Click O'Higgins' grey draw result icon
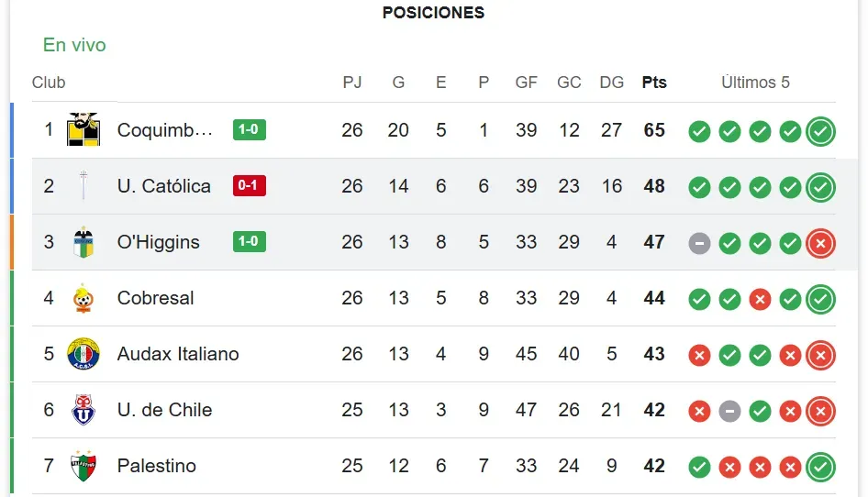Viewport: 868px width, 497px height. pyautogui.click(x=699, y=243)
